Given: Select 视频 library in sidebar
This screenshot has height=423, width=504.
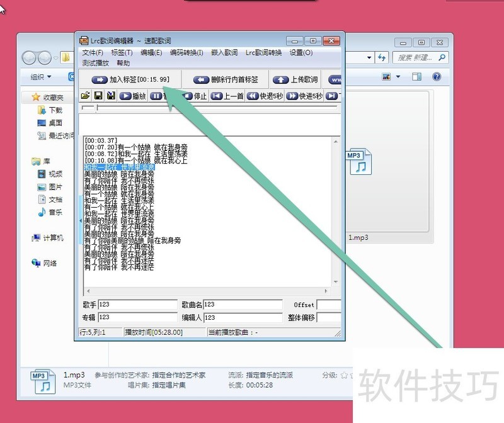Looking at the screenshot, I should [50, 174].
